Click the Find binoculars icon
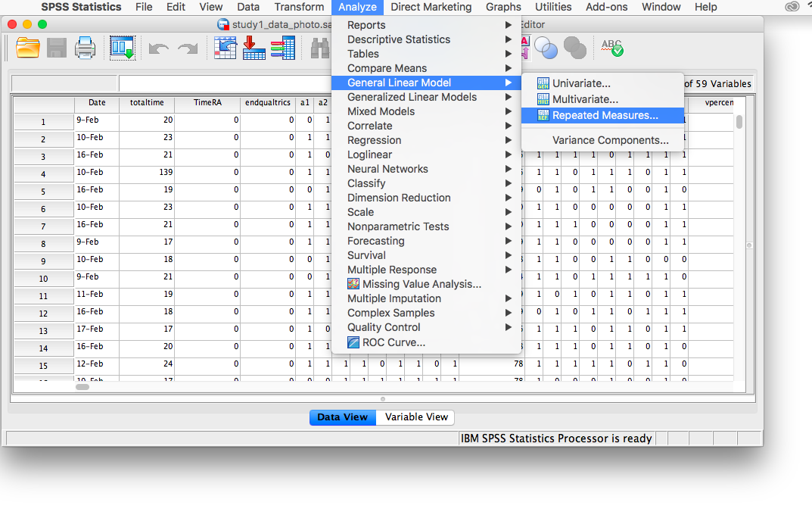 point(320,48)
